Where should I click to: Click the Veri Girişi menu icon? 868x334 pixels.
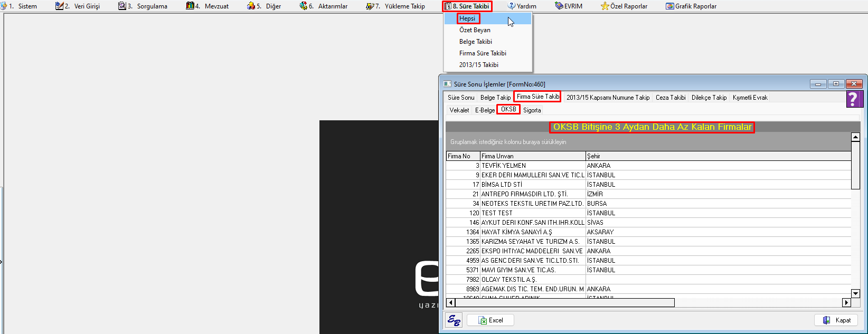pos(59,6)
